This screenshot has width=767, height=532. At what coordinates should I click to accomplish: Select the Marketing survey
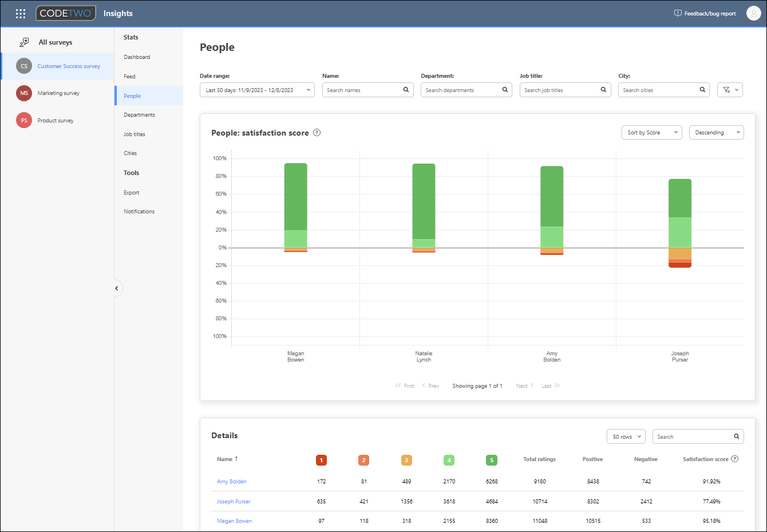pos(58,93)
